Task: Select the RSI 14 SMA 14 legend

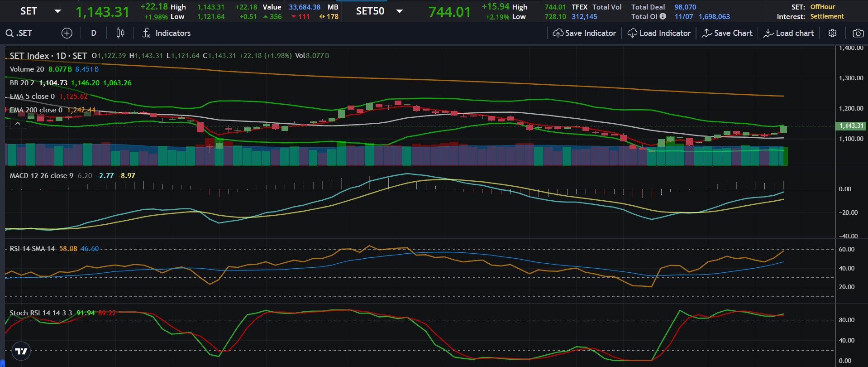Action: 32,249
